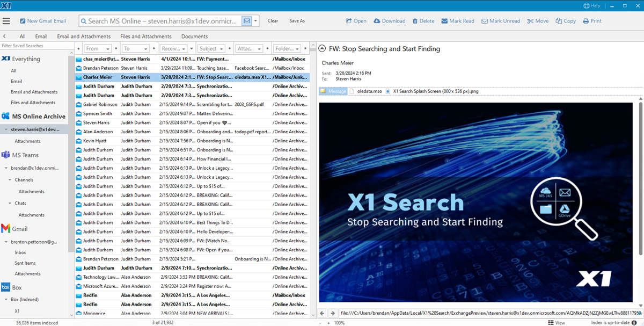Collapse the email header circle chevron
This screenshot has width=644, height=326.
pos(323,49)
